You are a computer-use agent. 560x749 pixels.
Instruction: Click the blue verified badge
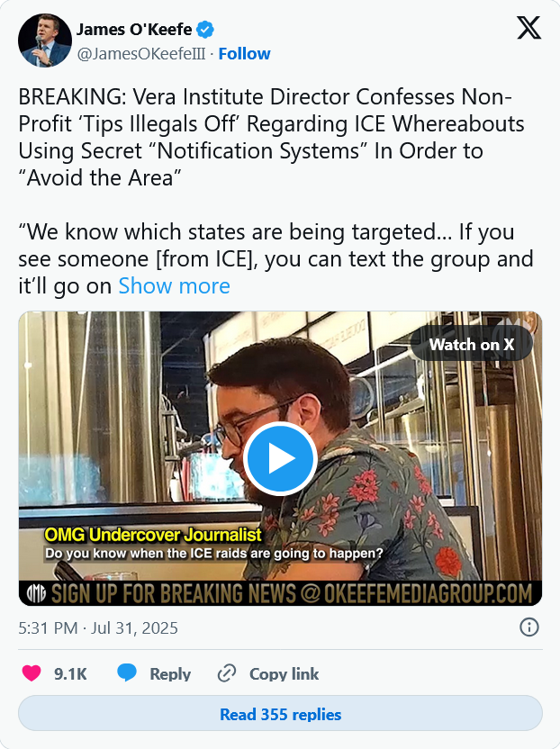coord(205,30)
